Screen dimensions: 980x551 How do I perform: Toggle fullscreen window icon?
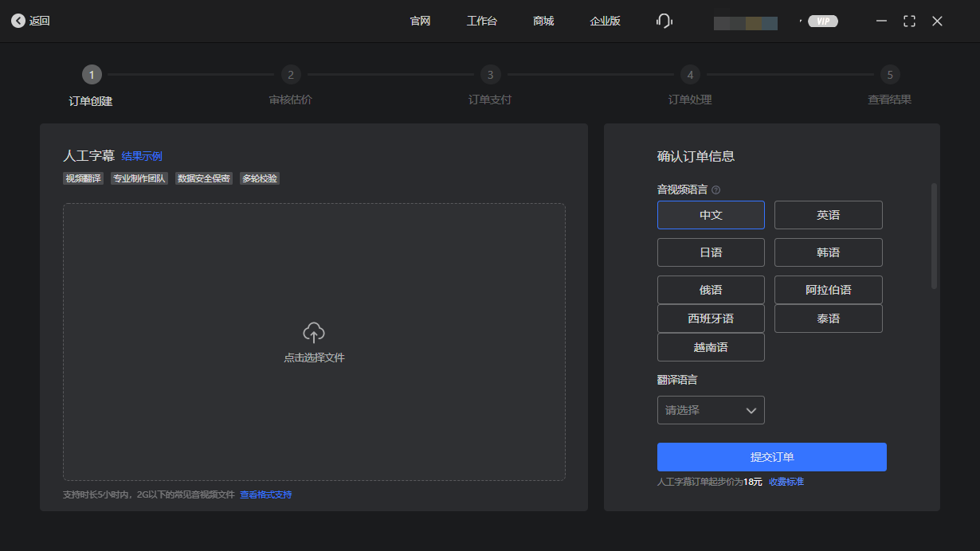click(909, 21)
